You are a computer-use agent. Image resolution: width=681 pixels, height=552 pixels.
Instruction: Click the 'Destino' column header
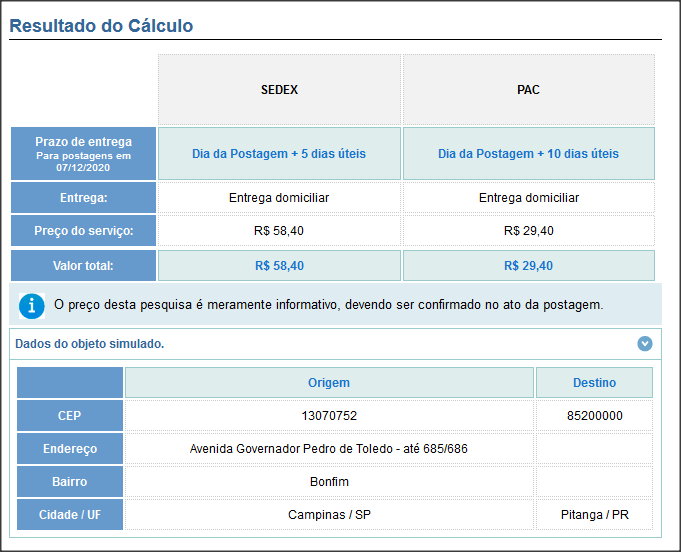click(595, 383)
